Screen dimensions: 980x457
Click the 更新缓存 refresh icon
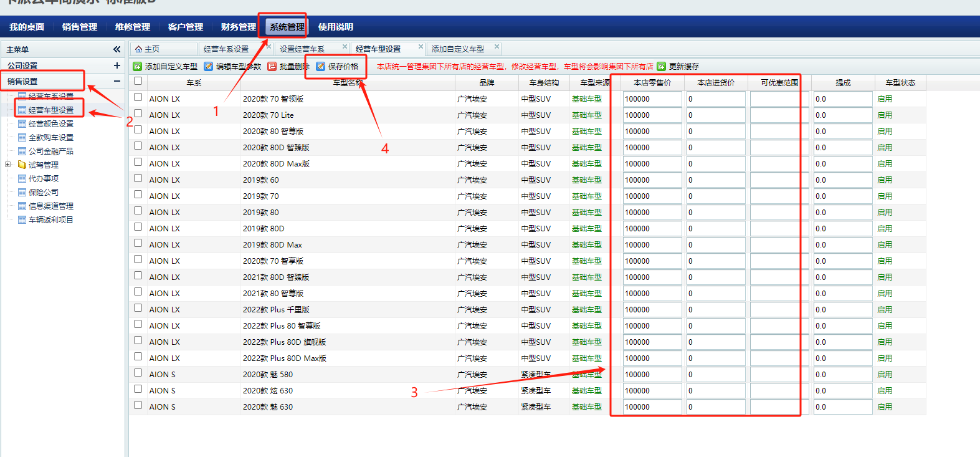(662, 66)
